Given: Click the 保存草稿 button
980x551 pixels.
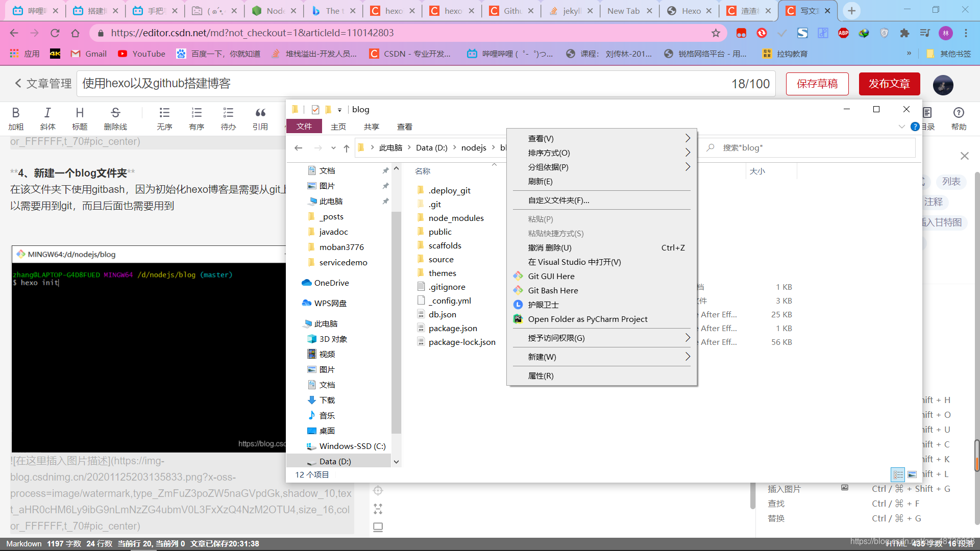Looking at the screenshot, I should coord(817,84).
